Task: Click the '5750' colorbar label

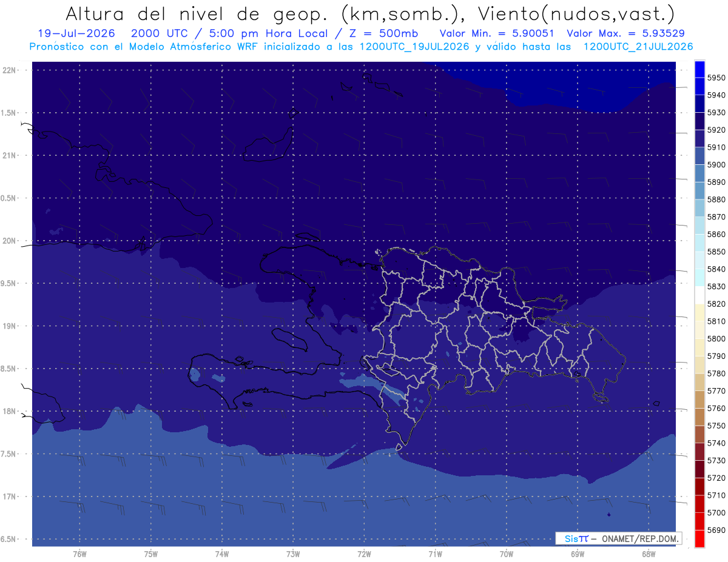Action: coord(716,426)
